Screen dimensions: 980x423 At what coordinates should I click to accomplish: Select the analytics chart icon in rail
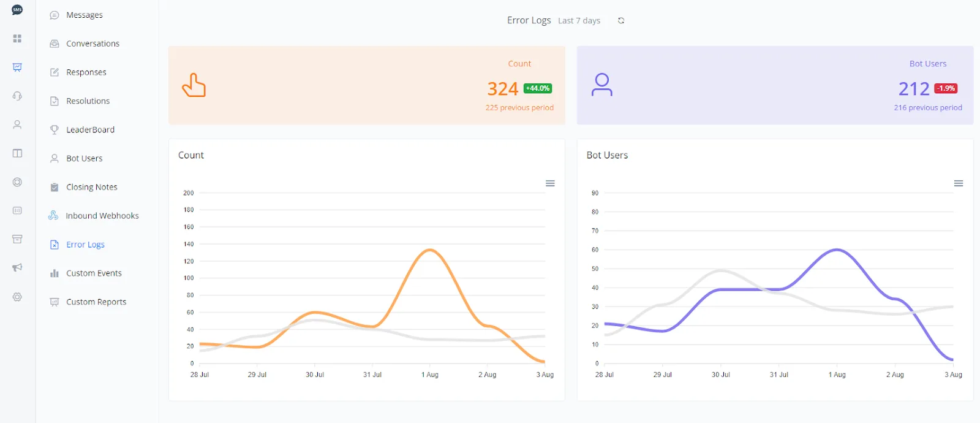click(17, 67)
